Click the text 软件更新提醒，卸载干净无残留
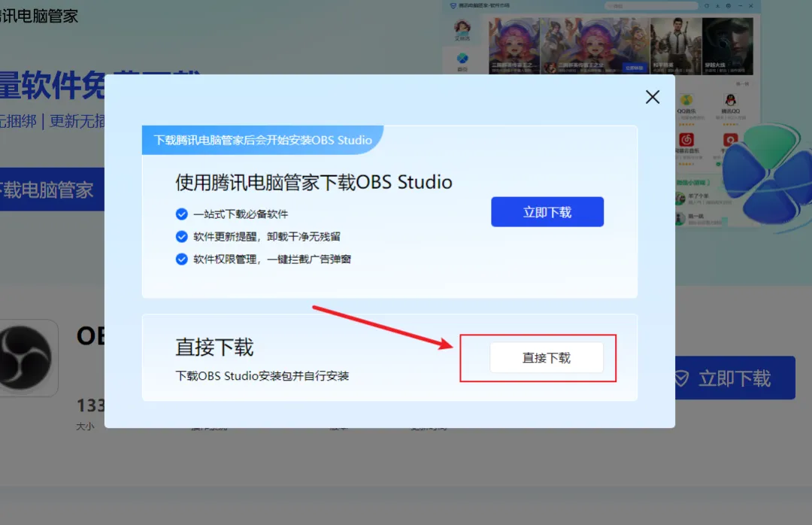This screenshot has width=812, height=525. pos(267,237)
